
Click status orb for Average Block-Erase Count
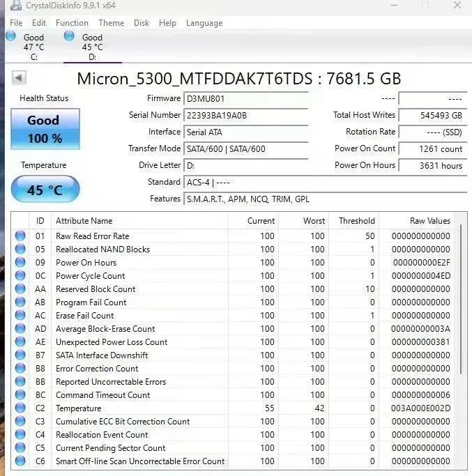[x=20, y=328]
